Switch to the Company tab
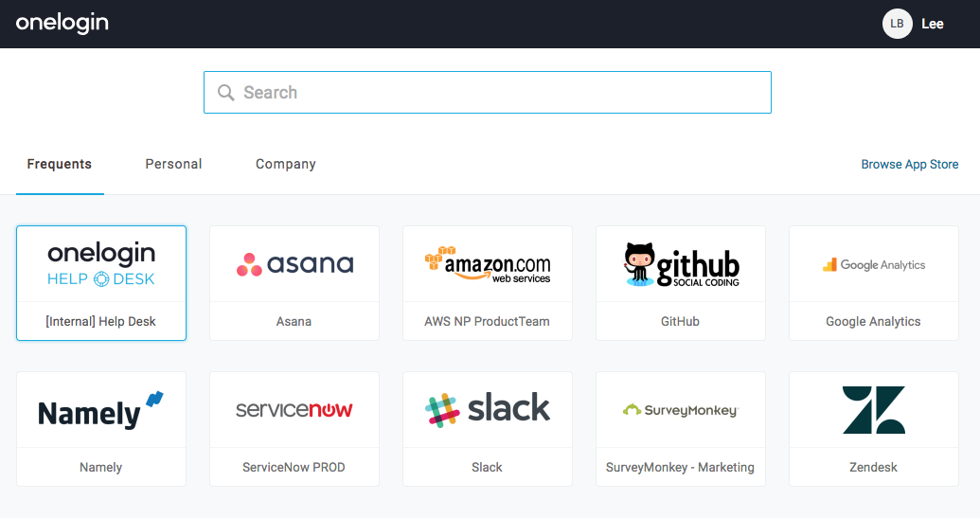Screen dimensions: 980x518 tap(286, 164)
